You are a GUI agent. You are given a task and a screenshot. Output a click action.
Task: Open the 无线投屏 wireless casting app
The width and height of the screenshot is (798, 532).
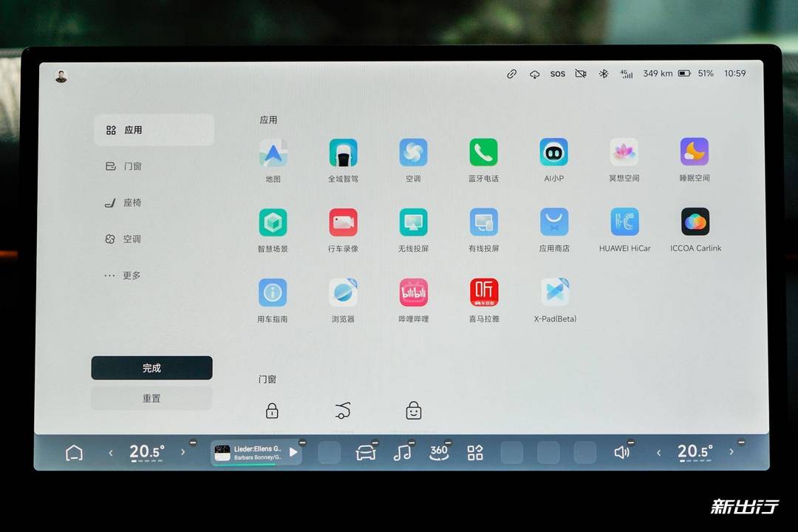click(413, 222)
